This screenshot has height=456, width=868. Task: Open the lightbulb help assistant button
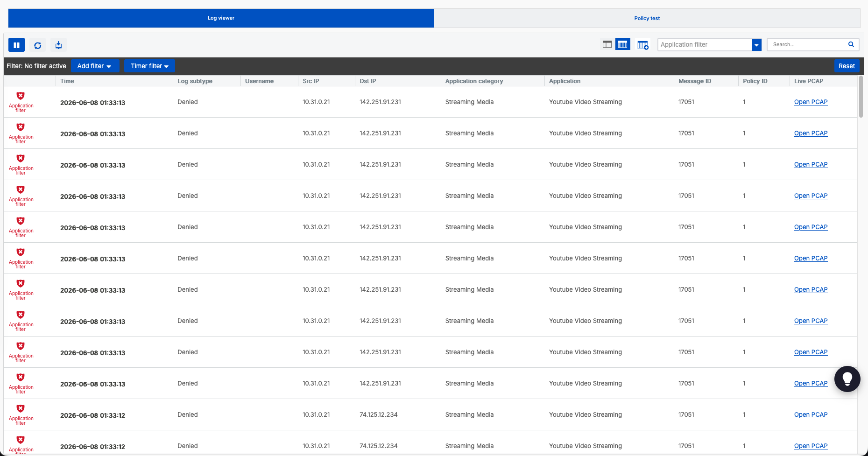click(847, 379)
